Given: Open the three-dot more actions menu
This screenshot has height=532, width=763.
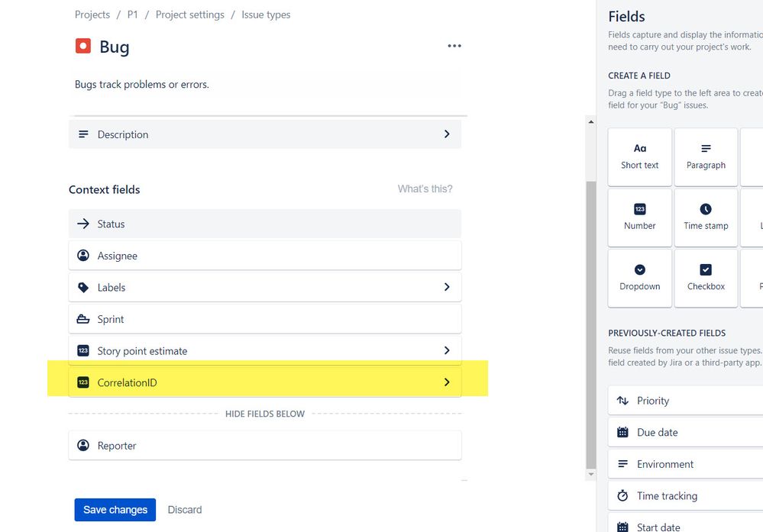Looking at the screenshot, I should (454, 46).
